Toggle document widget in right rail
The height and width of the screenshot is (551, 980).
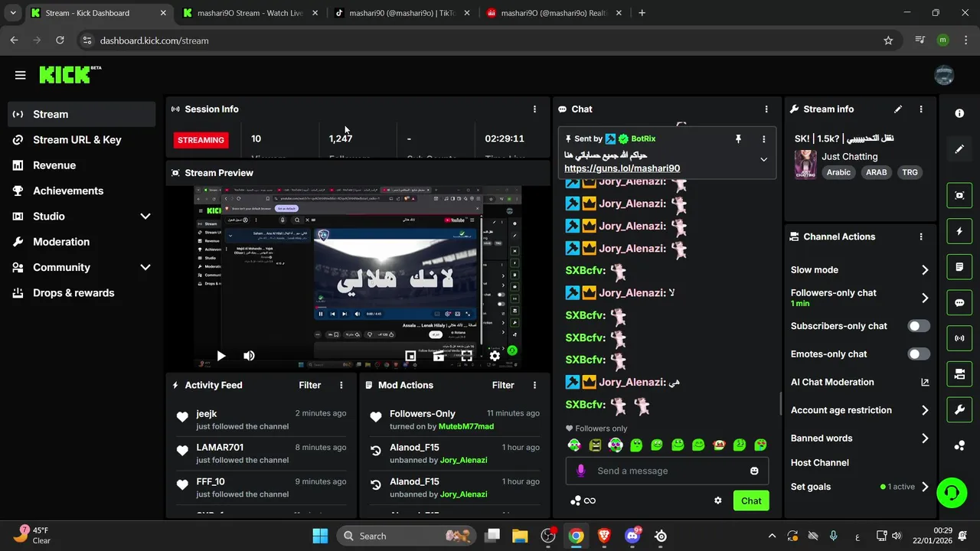(x=959, y=267)
